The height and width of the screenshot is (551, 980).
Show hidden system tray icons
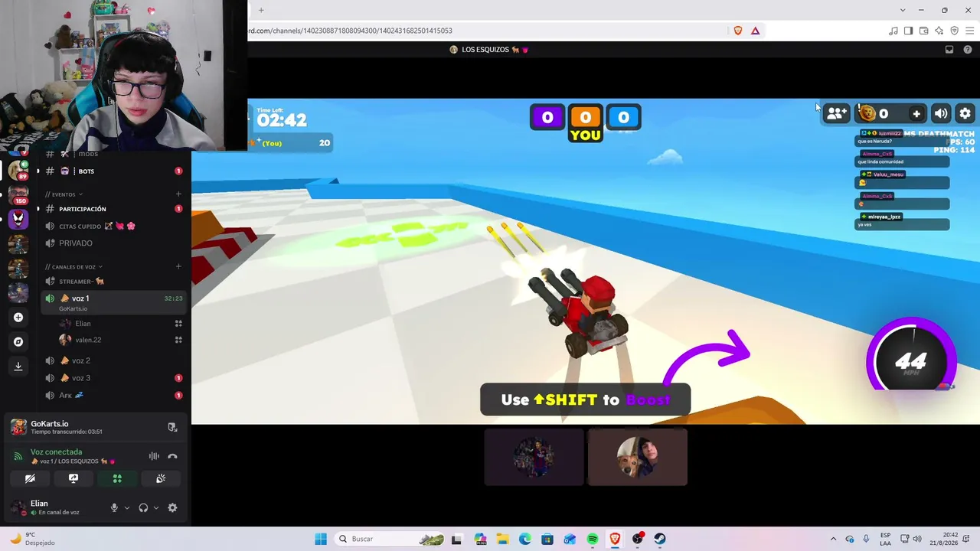[x=834, y=539]
